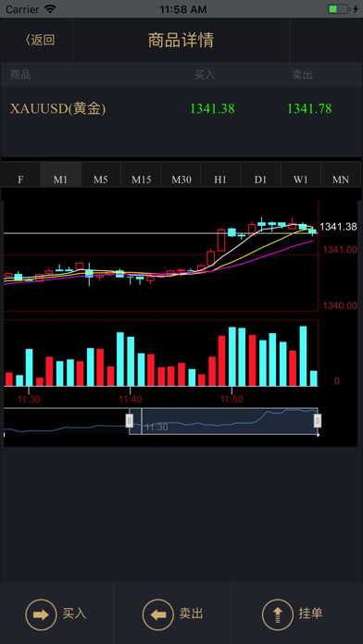Click the chart range navigator selection window
Viewport: 363px width, 644px height.
click(x=223, y=421)
